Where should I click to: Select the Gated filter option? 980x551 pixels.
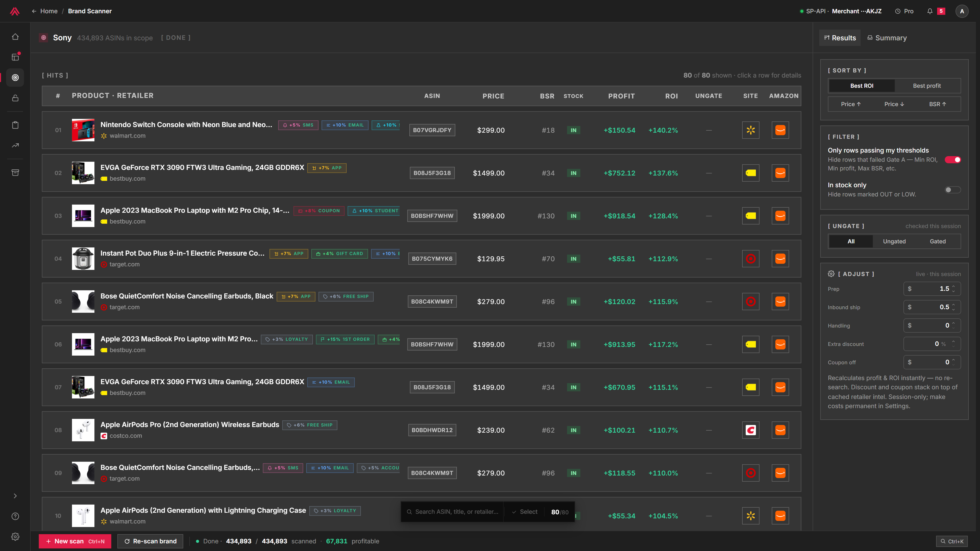[937, 242]
